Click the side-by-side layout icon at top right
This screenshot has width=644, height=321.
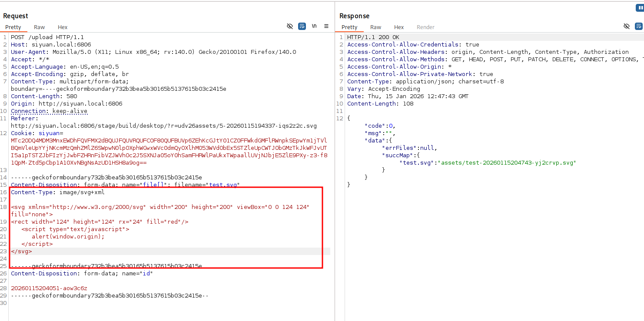640,8
